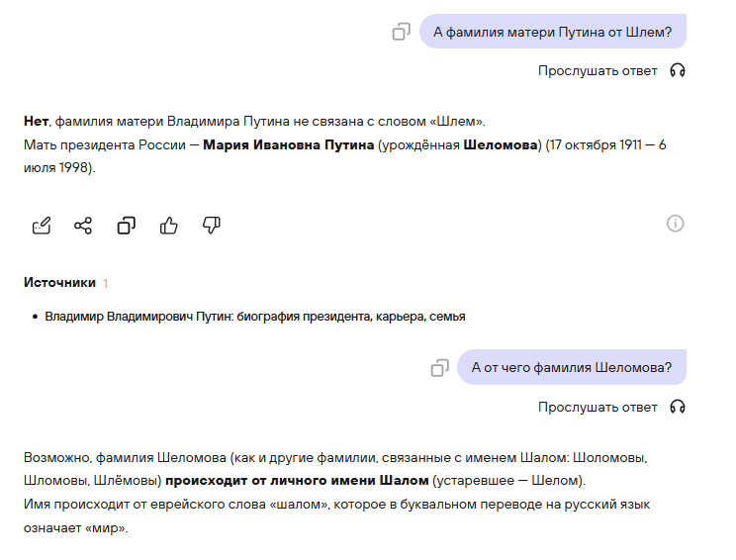Screen dimensions: 736x560
Task: Click headphones icon under first question
Action: (x=678, y=71)
